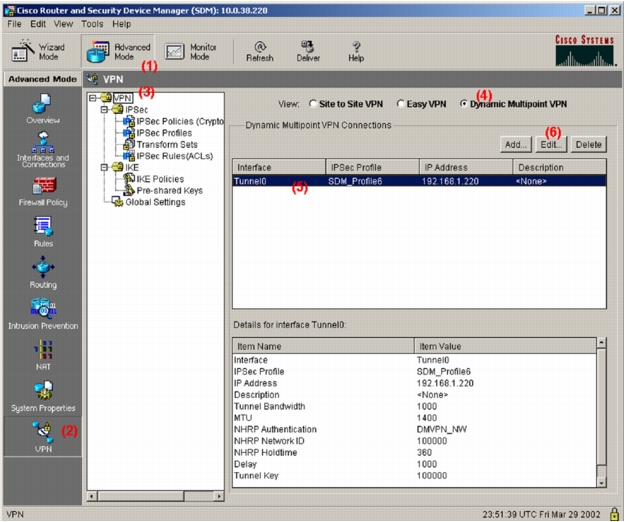Select the Tunnel Key detail row
Viewport: 626px width, 522px height.
[x=414, y=476]
